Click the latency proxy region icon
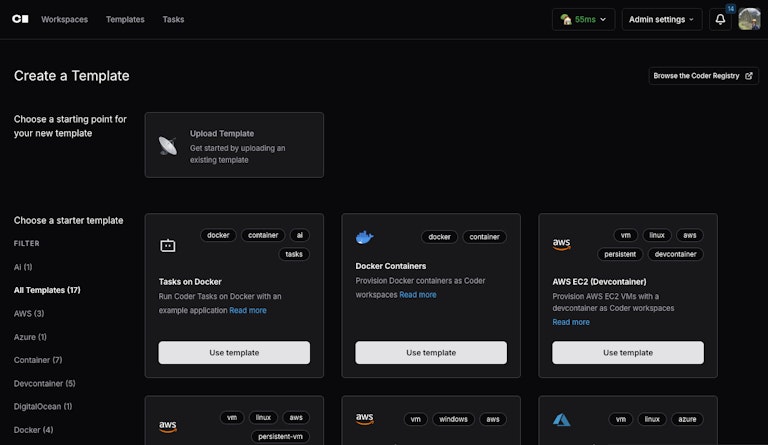Viewport: 768px width, 445px height. (566, 20)
